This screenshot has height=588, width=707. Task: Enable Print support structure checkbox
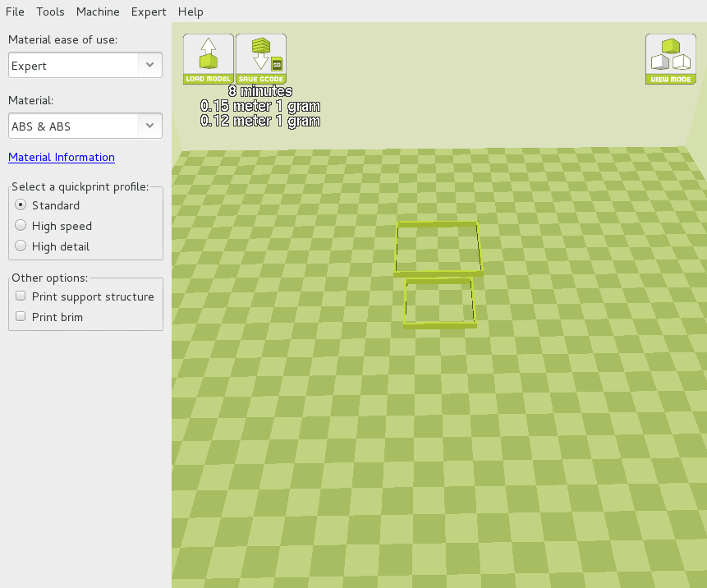(x=21, y=296)
